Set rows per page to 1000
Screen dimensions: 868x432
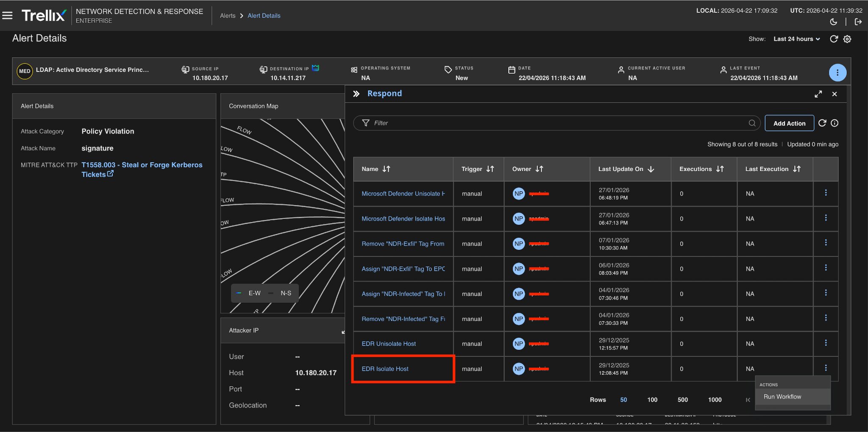[x=715, y=400]
